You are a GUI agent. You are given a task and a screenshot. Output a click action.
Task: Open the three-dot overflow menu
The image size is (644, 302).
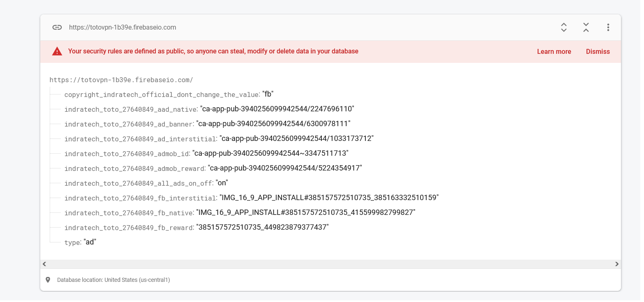coord(608,28)
